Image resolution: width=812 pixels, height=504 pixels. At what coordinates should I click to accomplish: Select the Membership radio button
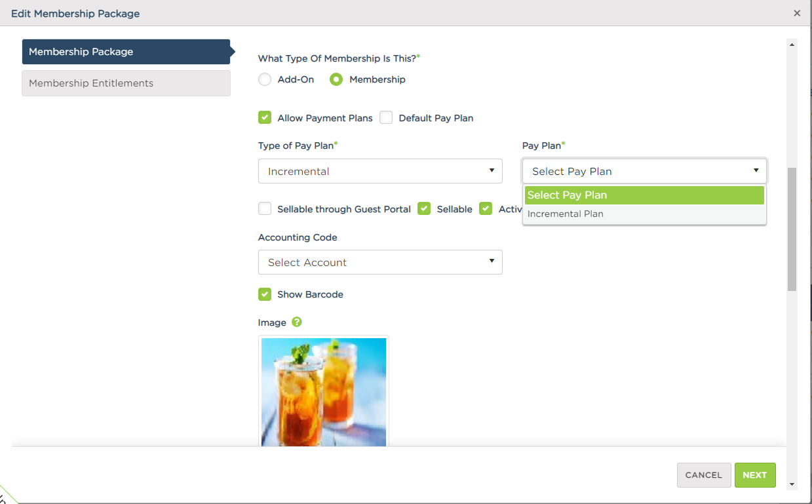pyautogui.click(x=336, y=79)
